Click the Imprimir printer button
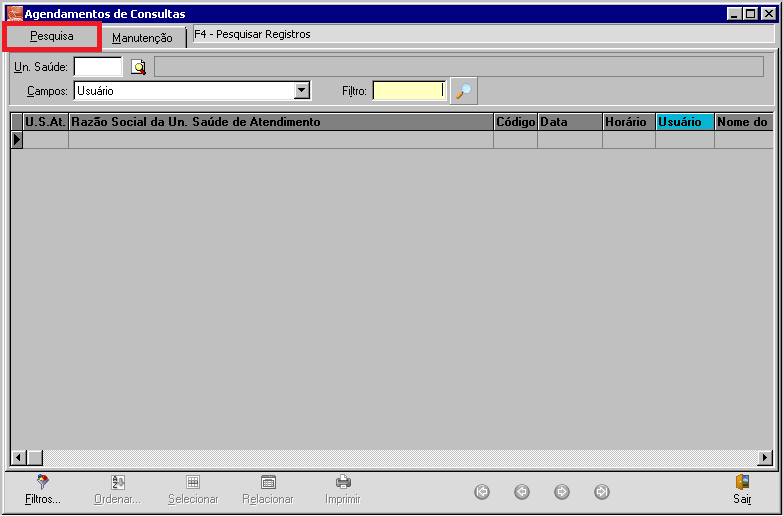The height and width of the screenshot is (516, 783). (343, 490)
